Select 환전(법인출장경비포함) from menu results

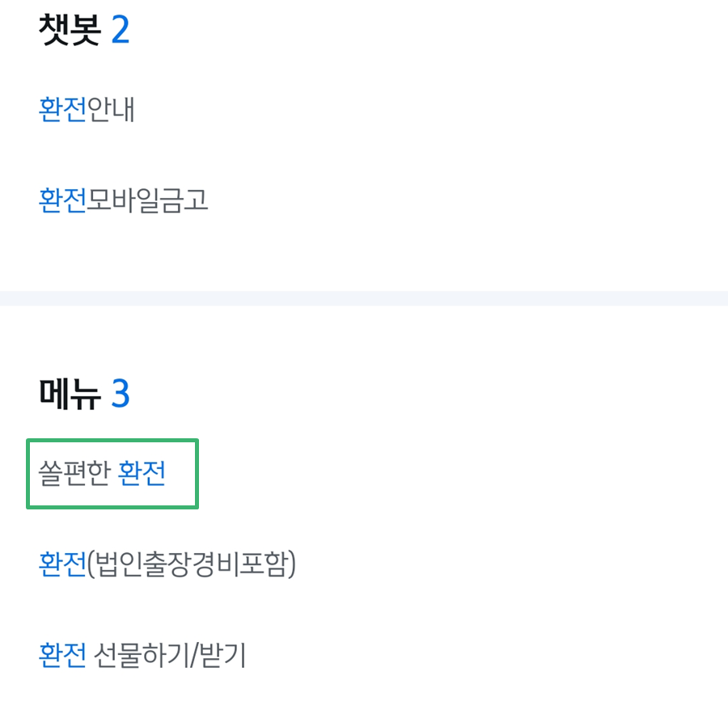[168, 566]
